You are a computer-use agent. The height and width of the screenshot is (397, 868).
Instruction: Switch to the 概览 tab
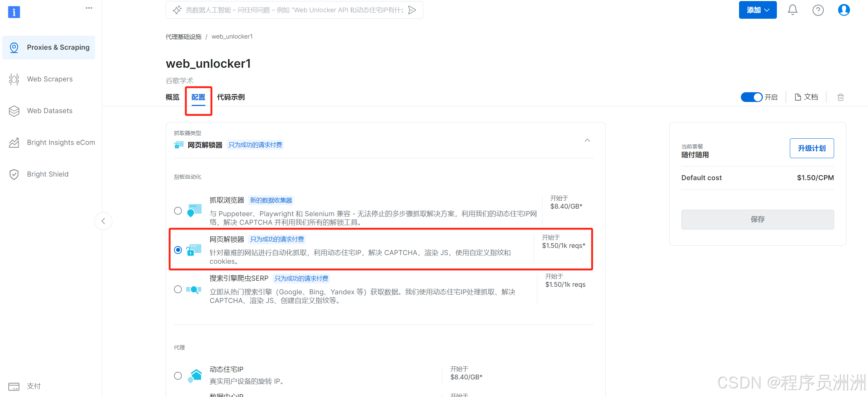click(x=173, y=97)
